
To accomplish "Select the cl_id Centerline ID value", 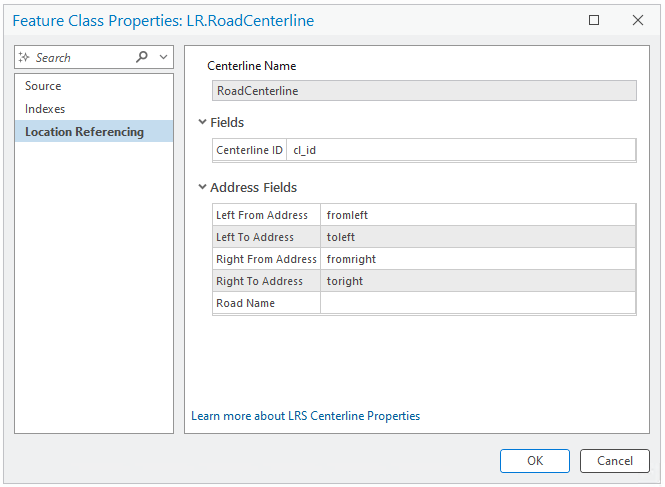I will coord(461,150).
